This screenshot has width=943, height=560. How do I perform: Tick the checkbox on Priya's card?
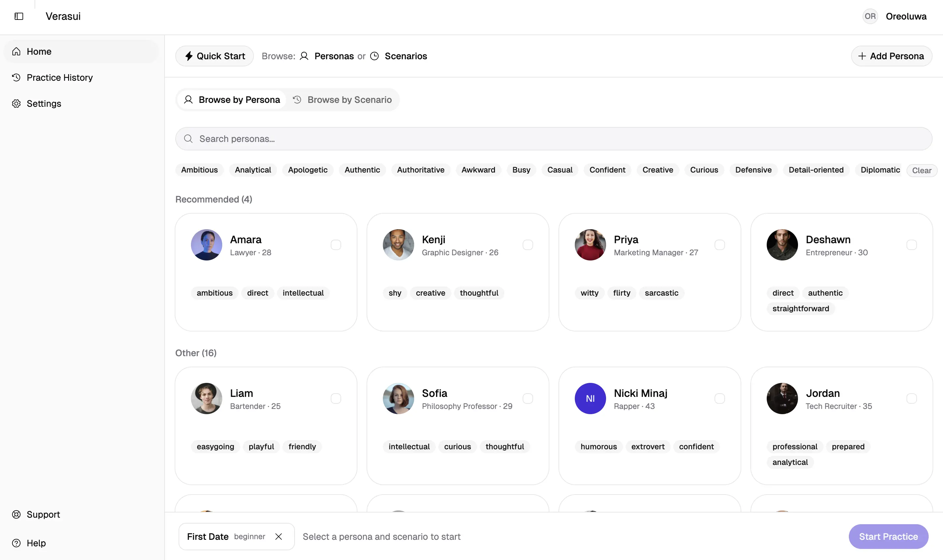click(719, 245)
